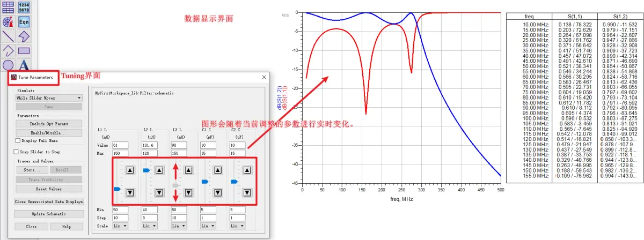
Task: Click up arrow for C1.C slider
Action: [217, 170]
